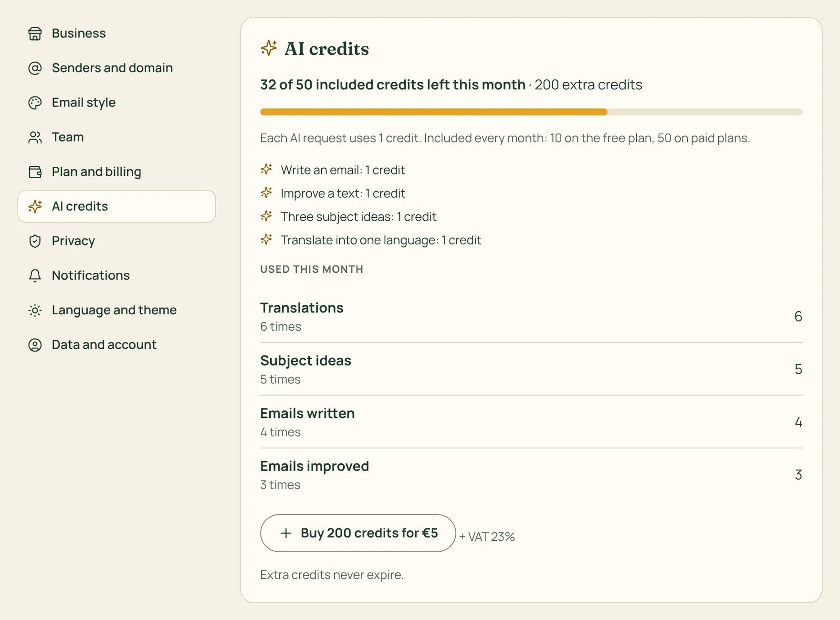840x620 pixels.
Task: Click the sparkle bullet beside Translate into one language
Action: tap(266, 239)
